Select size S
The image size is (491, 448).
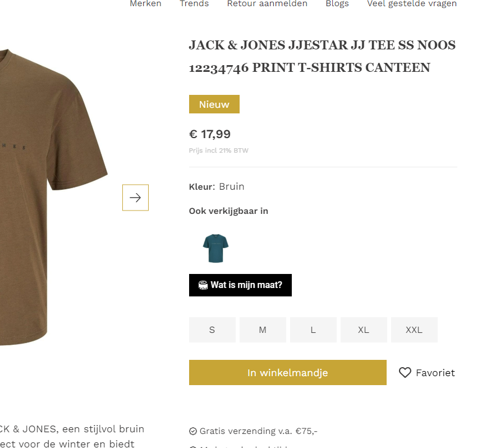pos(212,330)
